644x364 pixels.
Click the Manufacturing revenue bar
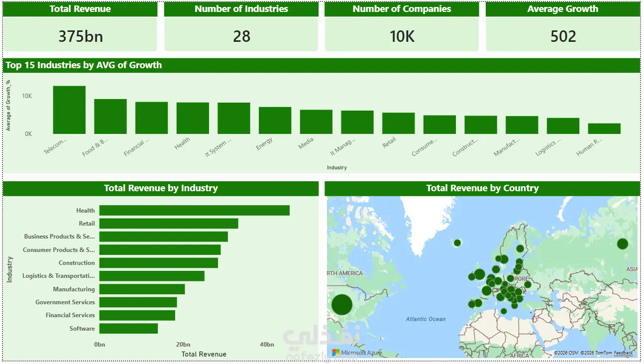142,289
